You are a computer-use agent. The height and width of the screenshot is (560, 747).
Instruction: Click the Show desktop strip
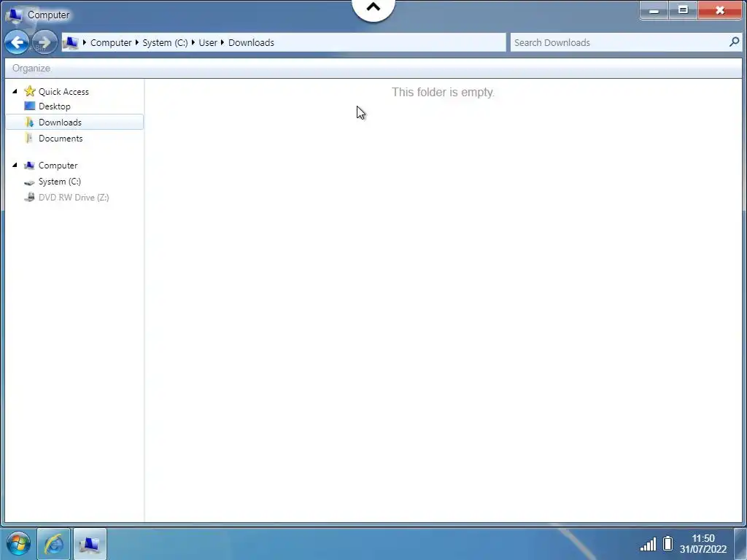click(x=740, y=543)
